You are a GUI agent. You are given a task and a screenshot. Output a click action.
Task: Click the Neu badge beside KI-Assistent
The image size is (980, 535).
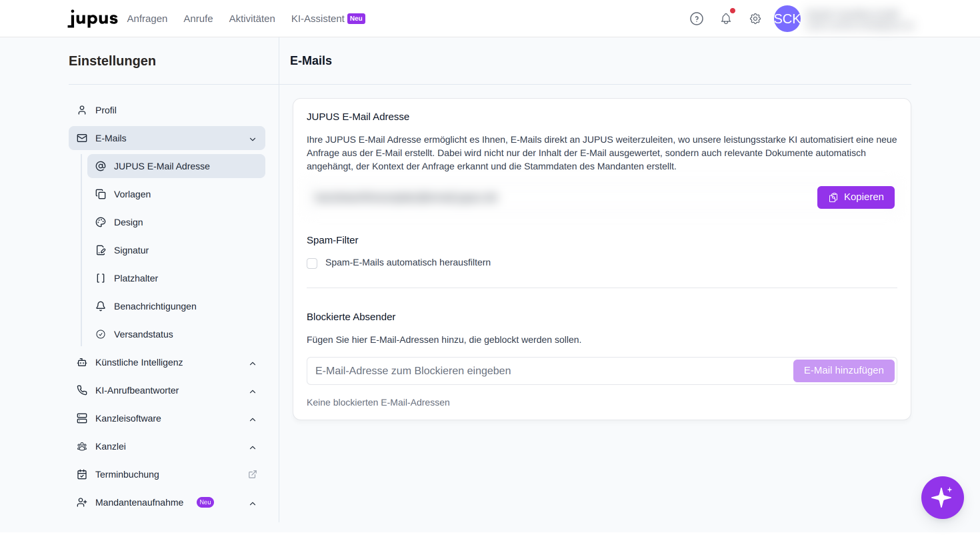tap(356, 19)
